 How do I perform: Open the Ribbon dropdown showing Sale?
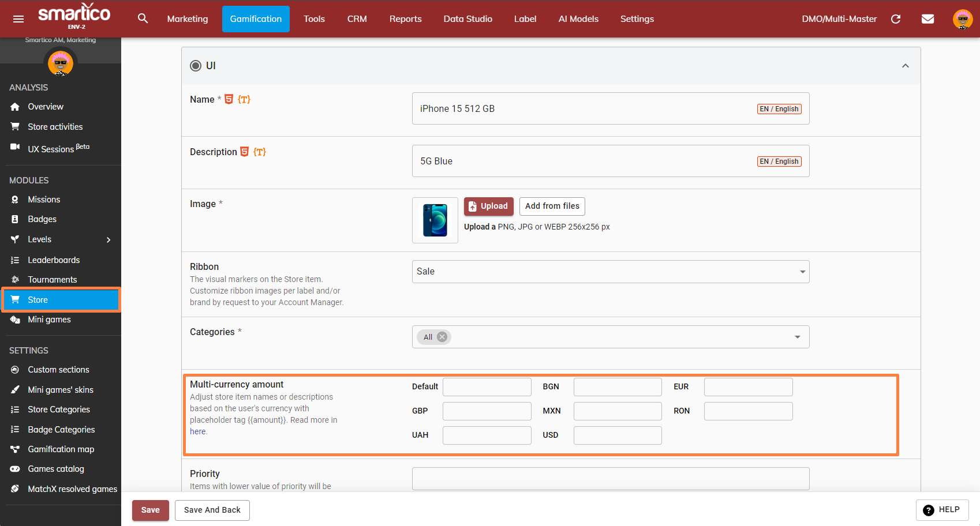(x=610, y=272)
